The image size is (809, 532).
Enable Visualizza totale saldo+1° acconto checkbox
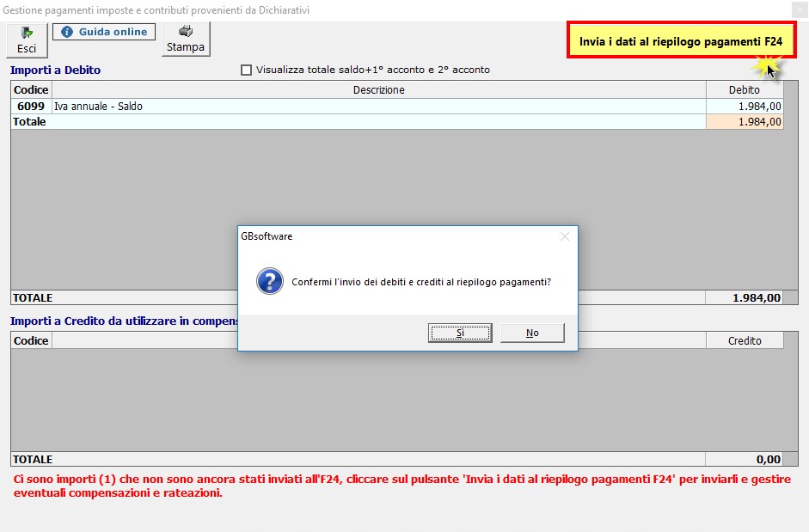pyautogui.click(x=246, y=70)
